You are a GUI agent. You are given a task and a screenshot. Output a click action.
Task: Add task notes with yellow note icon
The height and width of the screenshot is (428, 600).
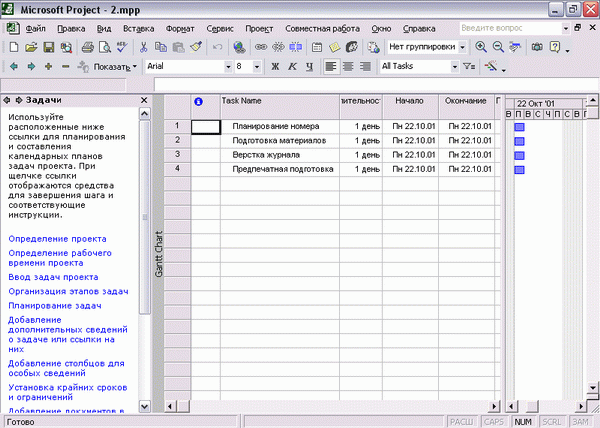coord(334,47)
